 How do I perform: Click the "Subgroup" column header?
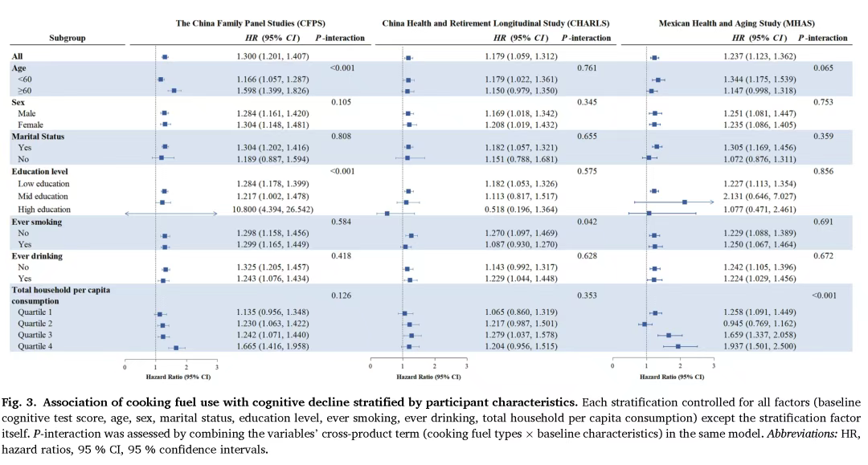coord(67,38)
